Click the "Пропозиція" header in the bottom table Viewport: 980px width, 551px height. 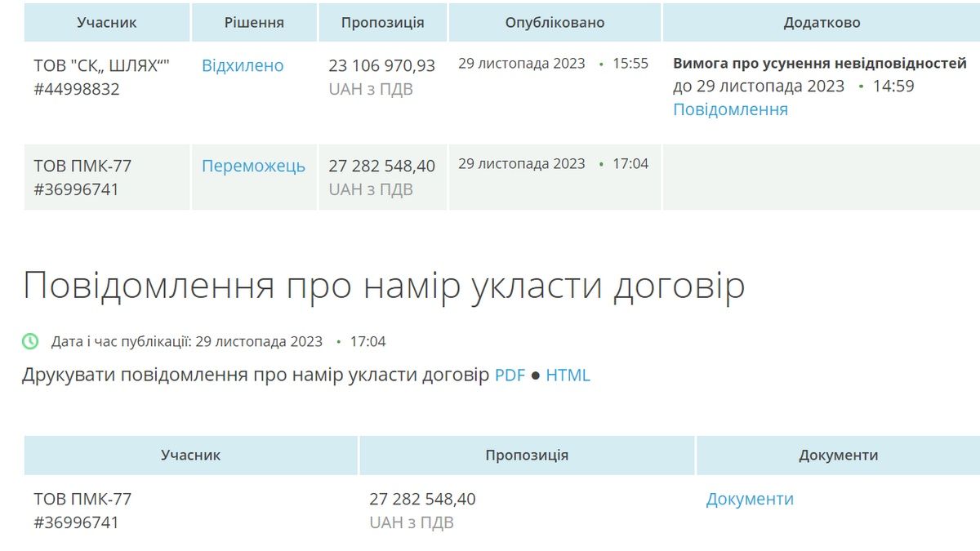(x=527, y=455)
